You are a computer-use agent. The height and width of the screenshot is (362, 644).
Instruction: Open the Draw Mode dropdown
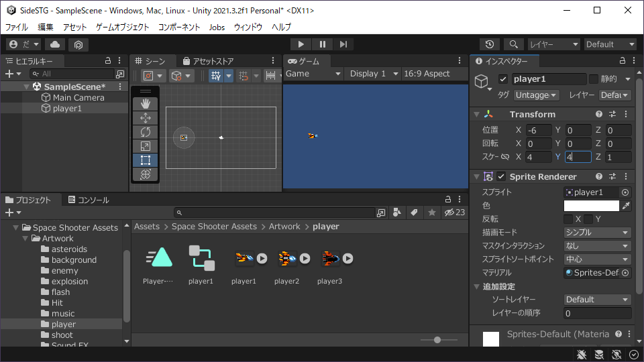point(597,233)
